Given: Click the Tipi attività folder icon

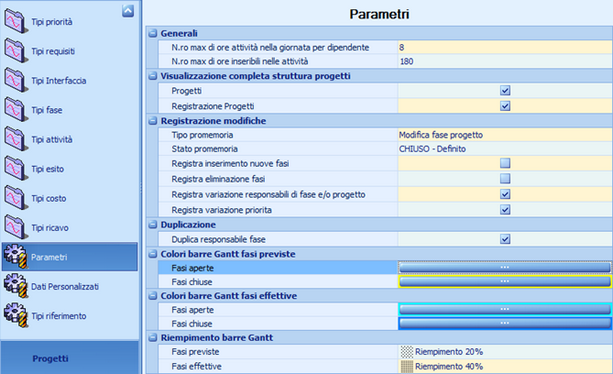Looking at the screenshot, I should pyautogui.click(x=16, y=139).
